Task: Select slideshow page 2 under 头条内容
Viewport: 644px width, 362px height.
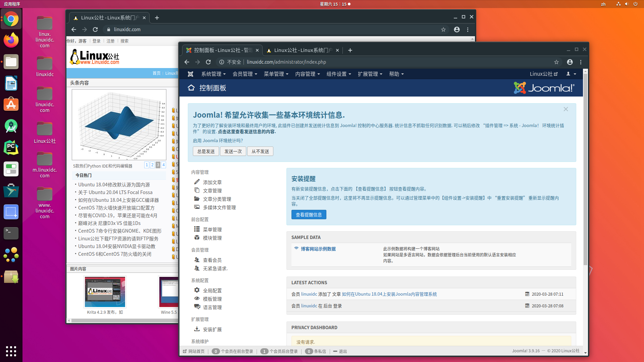Action: pos(152,165)
